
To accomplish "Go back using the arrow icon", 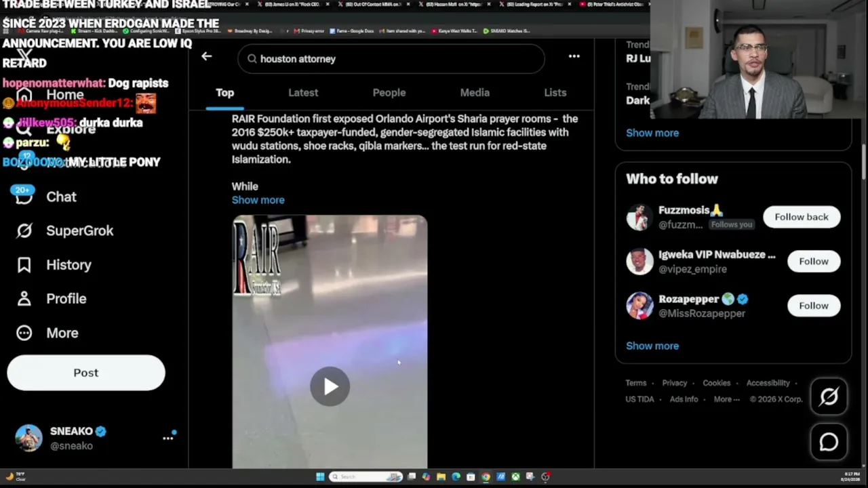I will [x=207, y=57].
